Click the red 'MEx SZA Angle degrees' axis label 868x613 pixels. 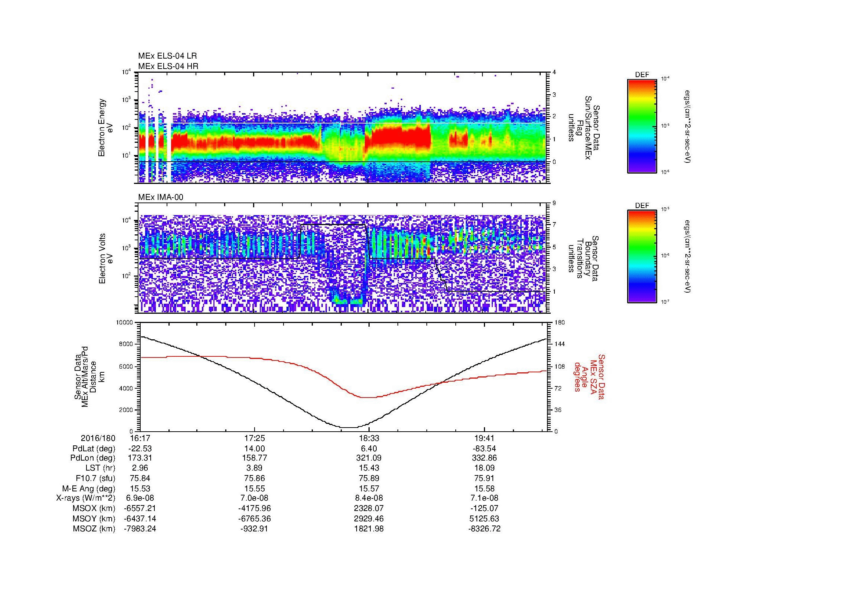coord(589,376)
